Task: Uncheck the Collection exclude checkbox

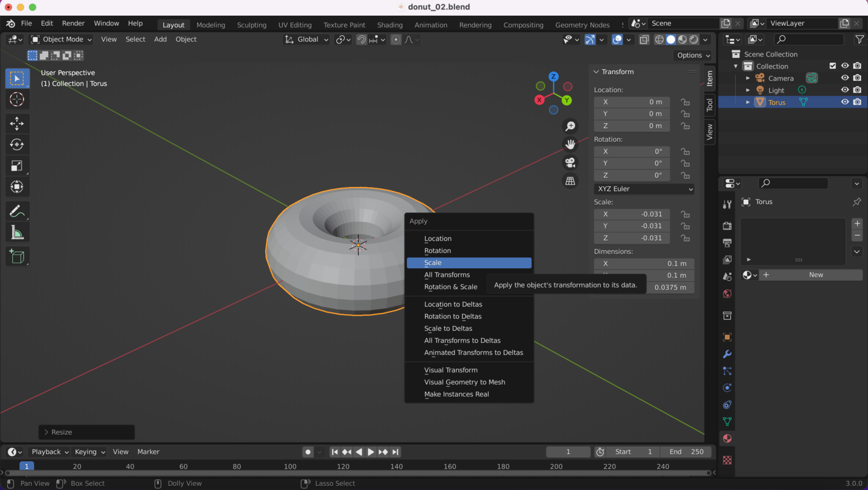Action: pyautogui.click(x=832, y=66)
